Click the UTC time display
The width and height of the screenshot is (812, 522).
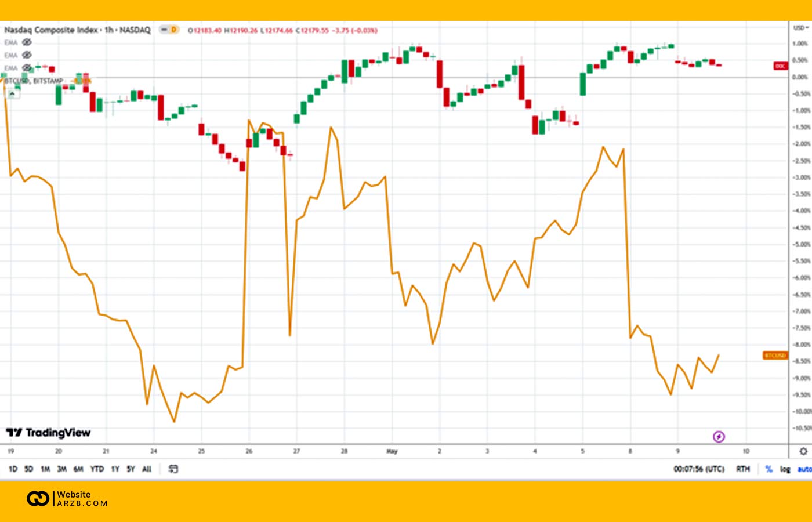click(698, 469)
